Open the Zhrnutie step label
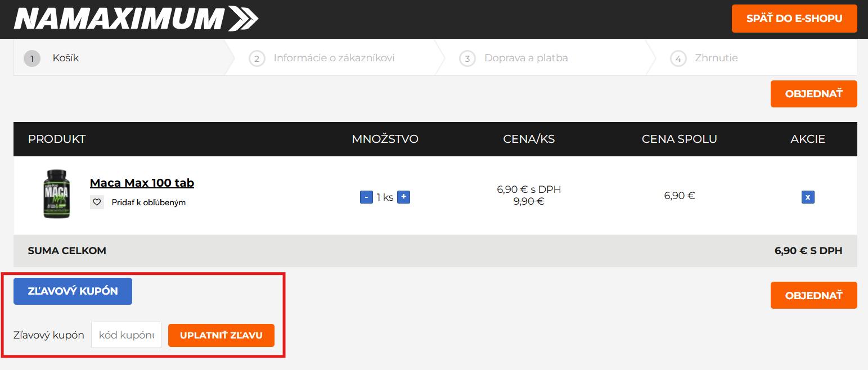 [x=716, y=58]
